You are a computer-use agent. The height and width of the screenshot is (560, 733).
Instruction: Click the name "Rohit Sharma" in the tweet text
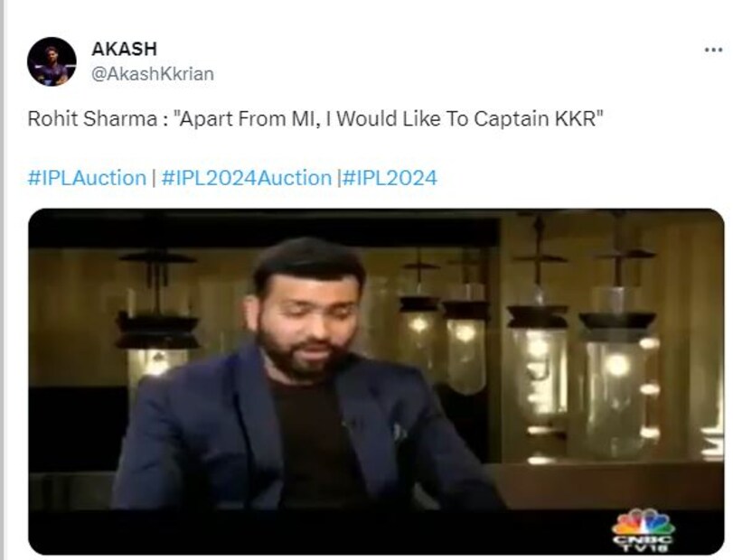coord(92,118)
